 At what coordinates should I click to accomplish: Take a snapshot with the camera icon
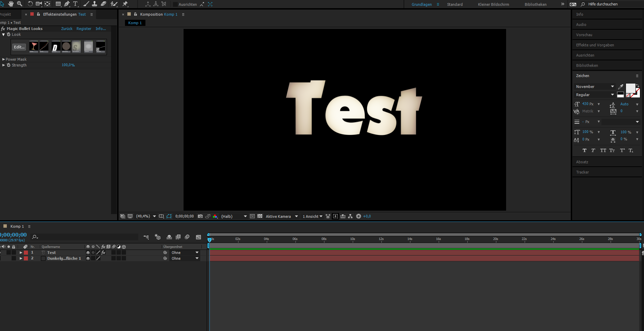point(200,216)
